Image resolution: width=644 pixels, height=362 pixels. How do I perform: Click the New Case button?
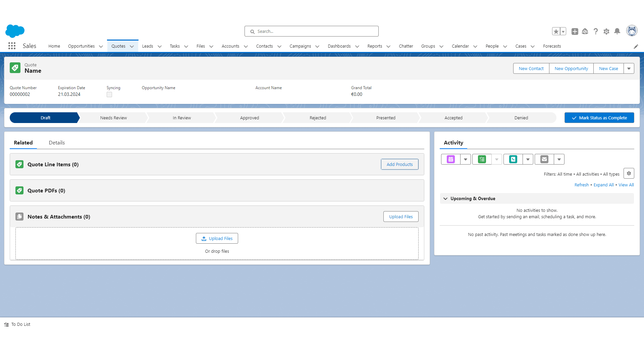pos(608,68)
